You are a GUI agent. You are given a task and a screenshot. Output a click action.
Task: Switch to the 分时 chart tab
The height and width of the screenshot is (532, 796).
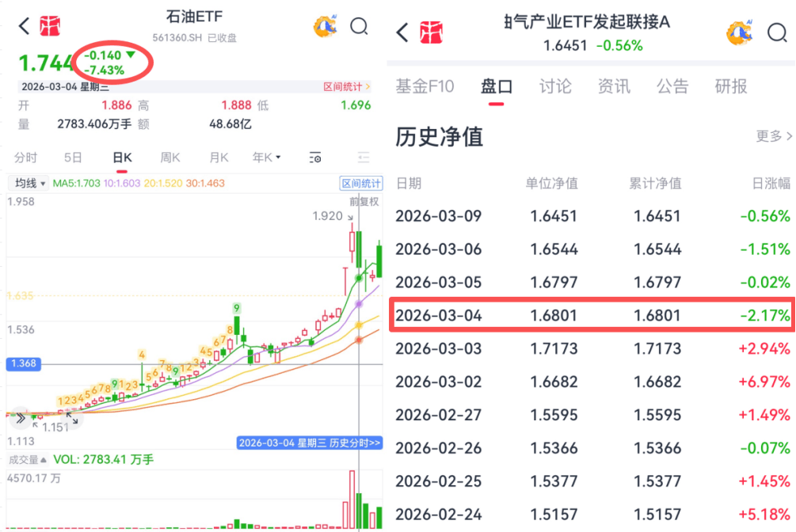[25, 158]
